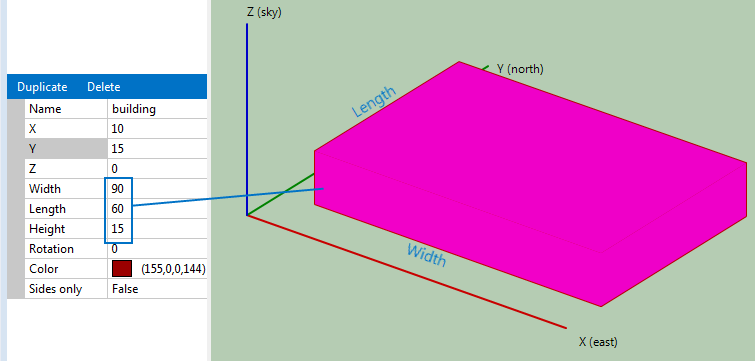Viewport: 755px width, 361px height.
Task: Select the color value (155,0,0,144)
Action: (x=173, y=269)
